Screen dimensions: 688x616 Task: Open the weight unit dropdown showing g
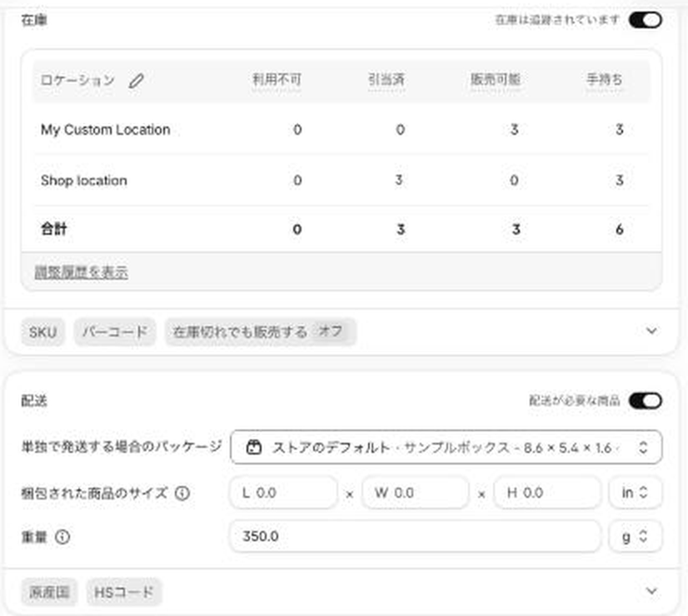[x=635, y=536]
